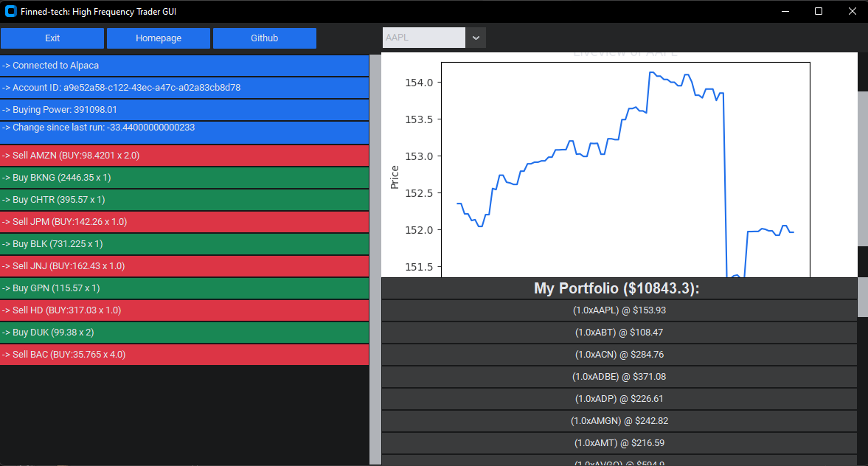Select the Connected to Alpaca row

184,66
